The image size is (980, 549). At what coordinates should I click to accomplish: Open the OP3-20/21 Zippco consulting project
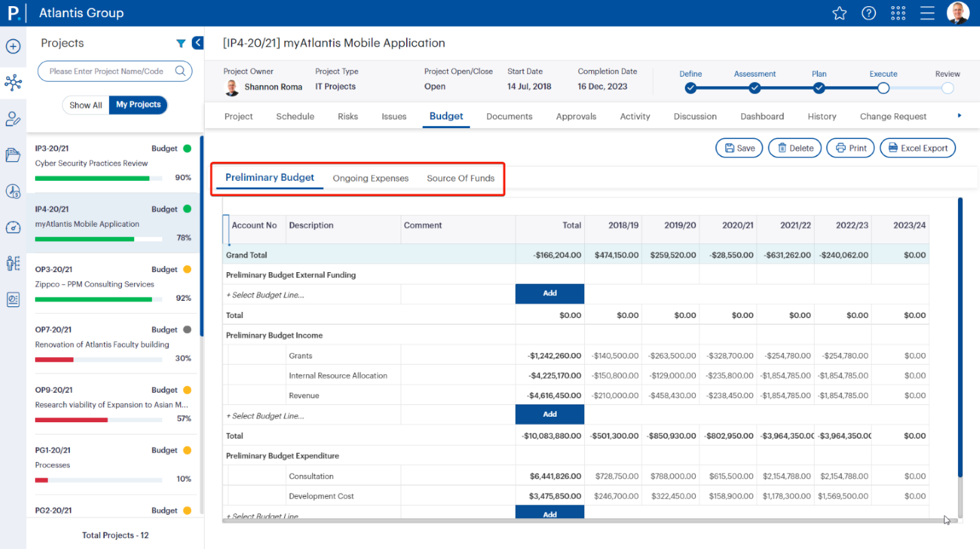click(x=113, y=284)
